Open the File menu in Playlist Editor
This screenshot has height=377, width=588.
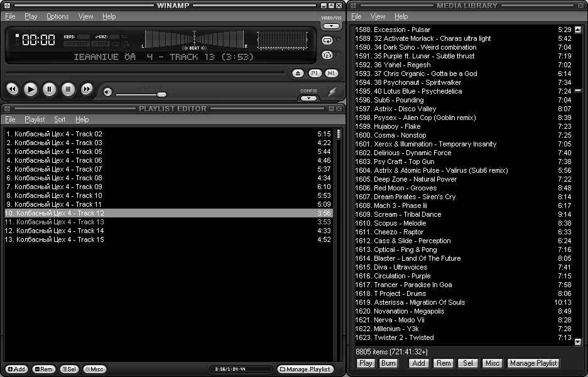tap(10, 119)
